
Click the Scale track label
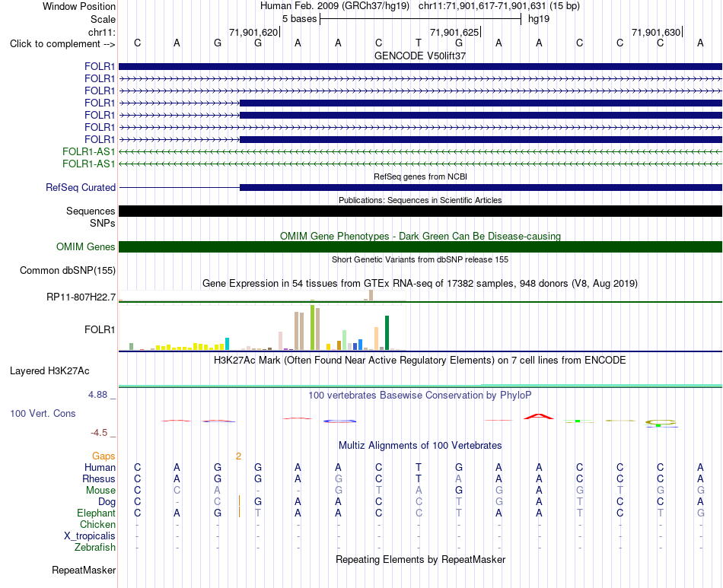tap(103, 19)
